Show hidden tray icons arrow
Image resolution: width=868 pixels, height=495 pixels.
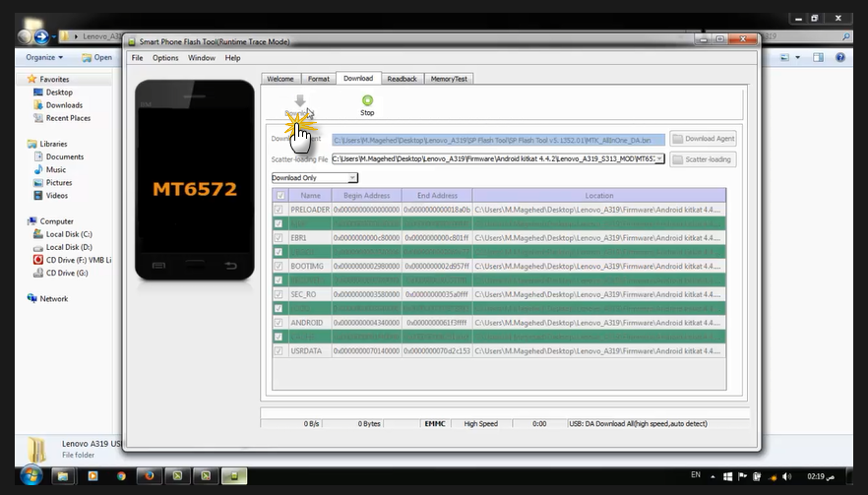click(713, 476)
